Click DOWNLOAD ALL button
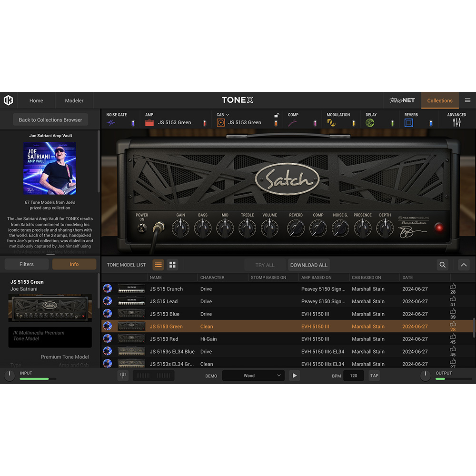This screenshot has height=476, width=476. coord(309,265)
